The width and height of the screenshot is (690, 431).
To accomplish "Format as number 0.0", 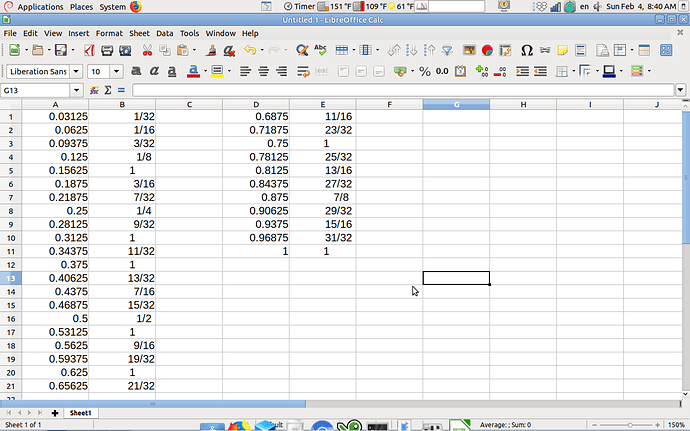I will [x=442, y=71].
